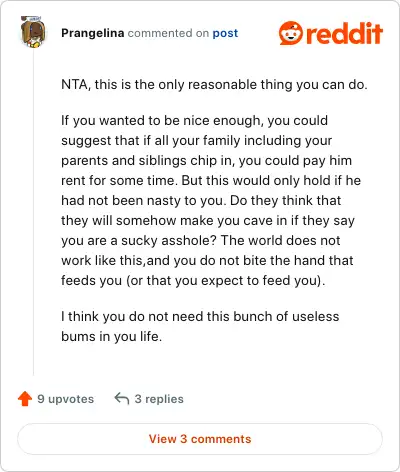Click the line "parents and siblings chip in"
This screenshot has width=400, height=472.
pyautogui.click(x=207, y=161)
